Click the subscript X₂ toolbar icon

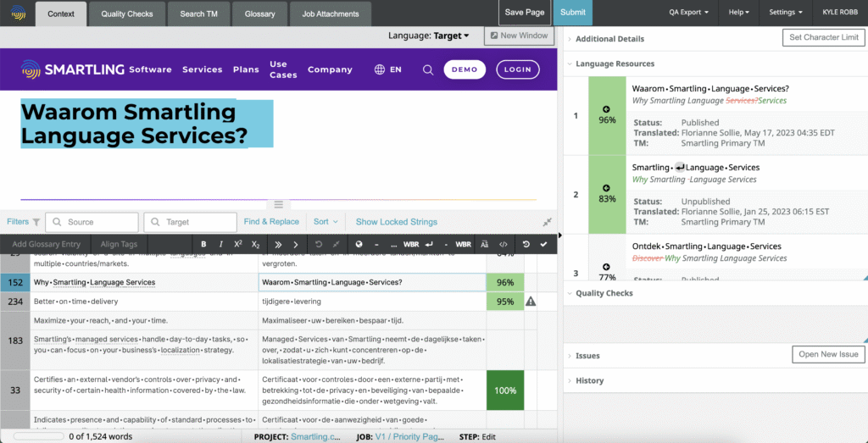[x=256, y=245]
